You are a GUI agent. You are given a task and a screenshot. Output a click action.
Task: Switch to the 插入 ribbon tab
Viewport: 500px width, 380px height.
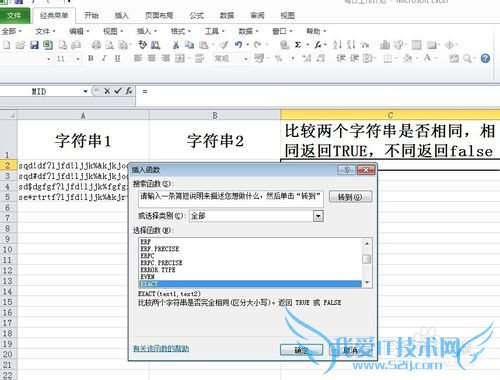coord(121,15)
